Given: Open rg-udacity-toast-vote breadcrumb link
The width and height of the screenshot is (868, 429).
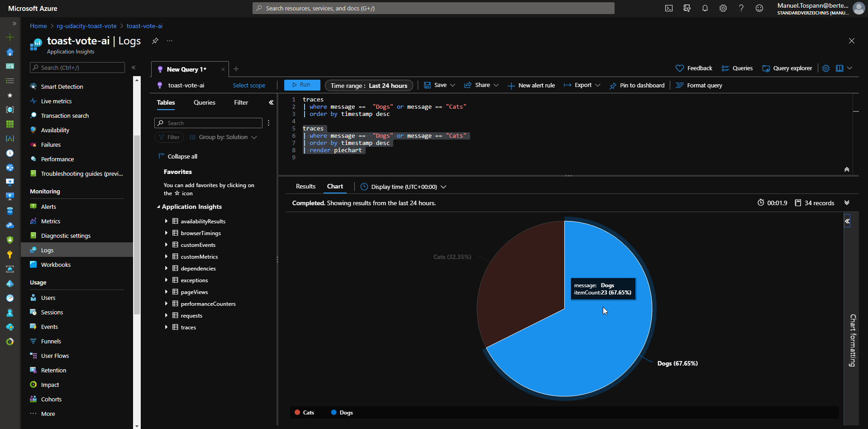Looking at the screenshot, I should 86,26.
